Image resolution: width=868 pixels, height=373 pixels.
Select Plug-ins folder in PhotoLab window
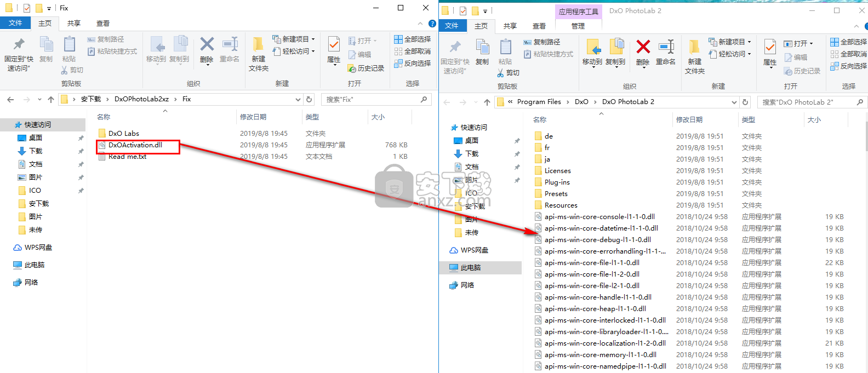pyautogui.click(x=557, y=182)
